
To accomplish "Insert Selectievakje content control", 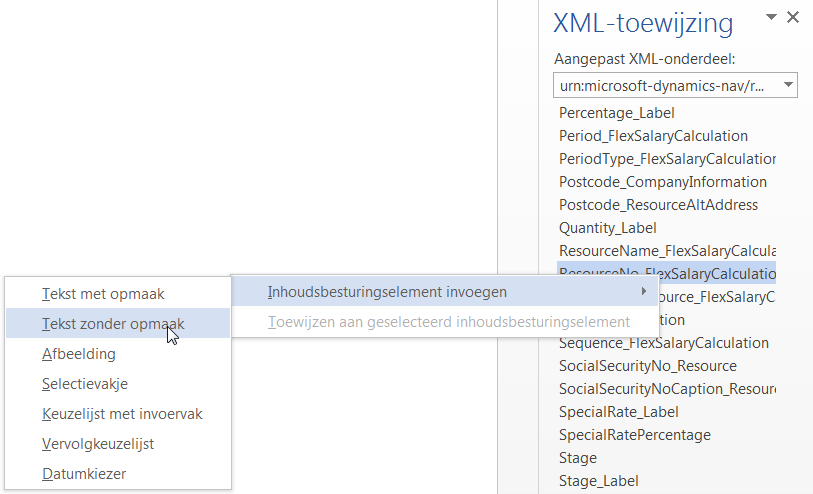I will [85, 384].
